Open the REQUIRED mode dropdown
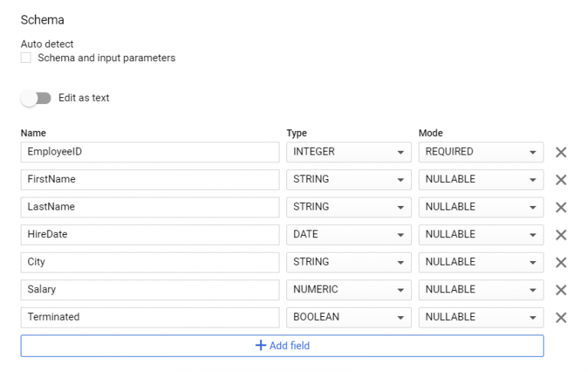 (x=481, y=152)
